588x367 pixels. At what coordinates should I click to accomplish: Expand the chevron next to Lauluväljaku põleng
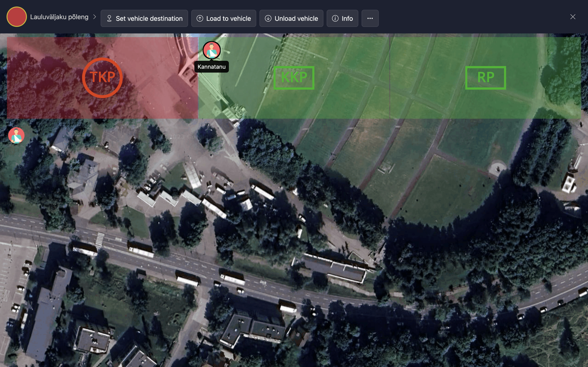[x=95, y=17]
